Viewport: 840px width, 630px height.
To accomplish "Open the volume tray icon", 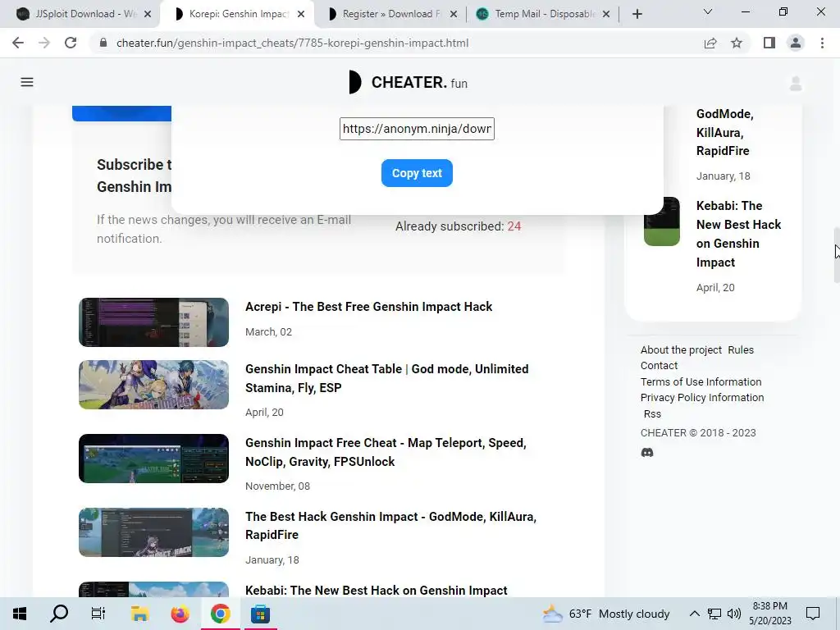I will coord(734,614).
